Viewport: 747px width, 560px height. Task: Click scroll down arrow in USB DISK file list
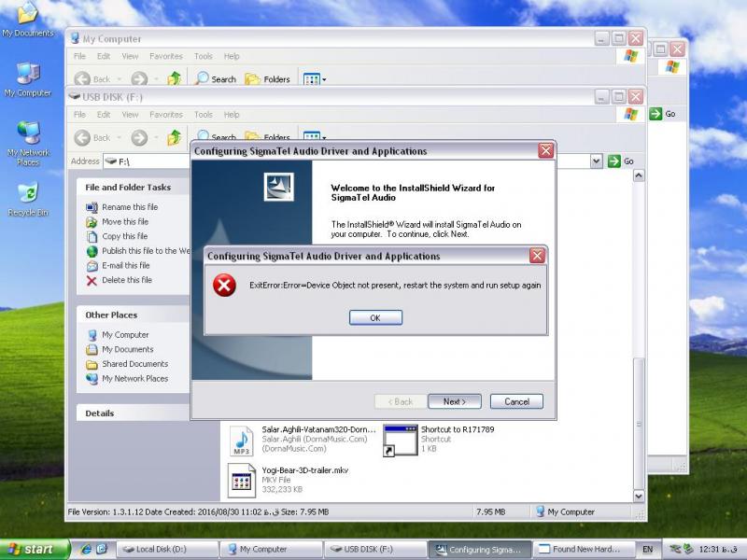pyautogui.click(x=639, y=497)
